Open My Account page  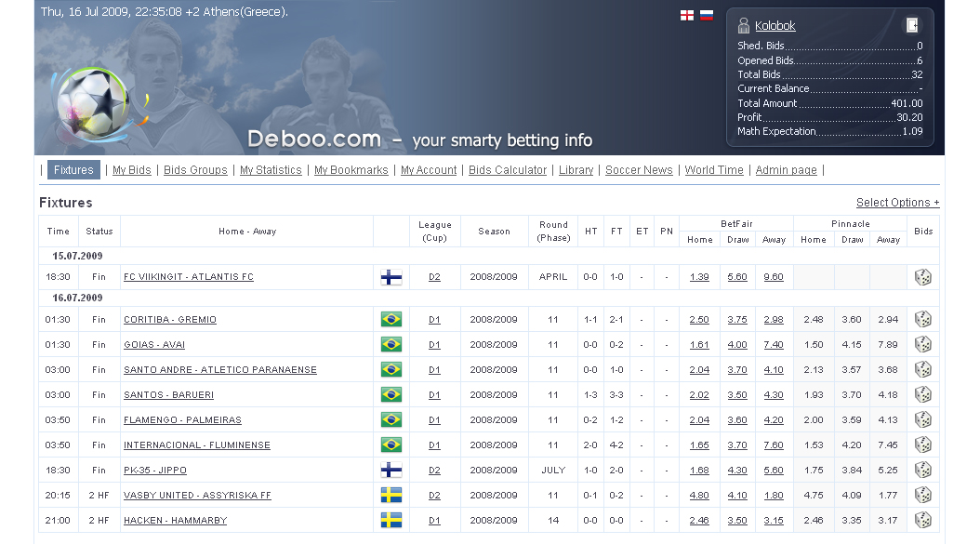pos(429,170)
